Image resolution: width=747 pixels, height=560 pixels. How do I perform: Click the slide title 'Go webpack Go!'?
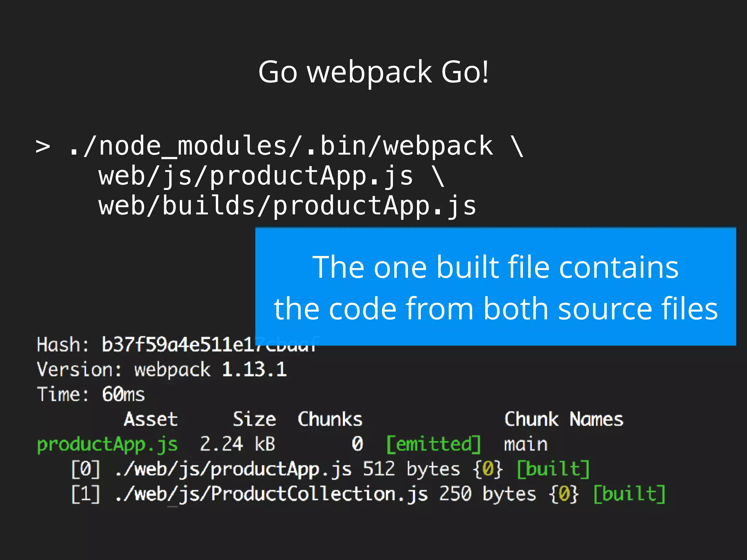point(373,72)
